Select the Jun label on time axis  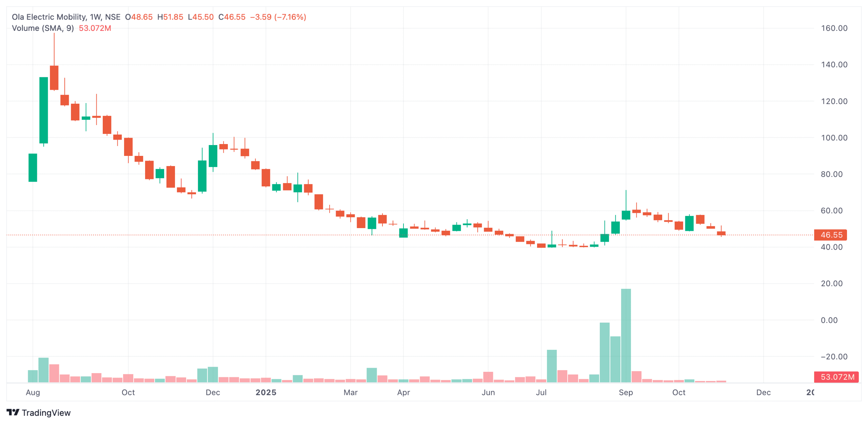488,392
